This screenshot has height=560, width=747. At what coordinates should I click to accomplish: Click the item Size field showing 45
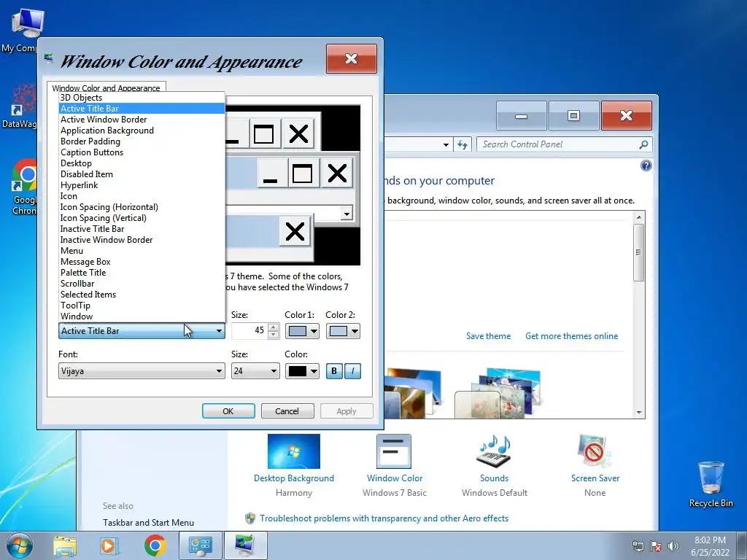point(249,330)
